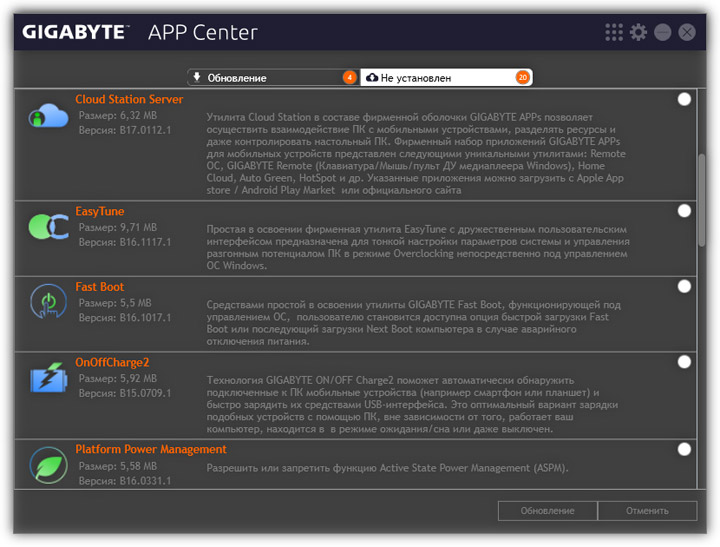Click Размер: 9,71 MB text

tap(118, 227)
